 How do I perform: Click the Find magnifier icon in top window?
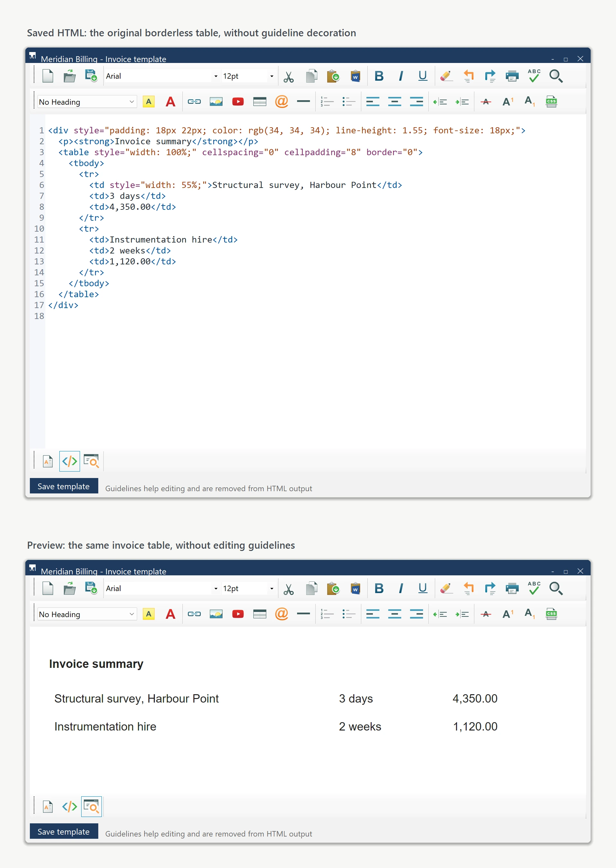[556, 76]
